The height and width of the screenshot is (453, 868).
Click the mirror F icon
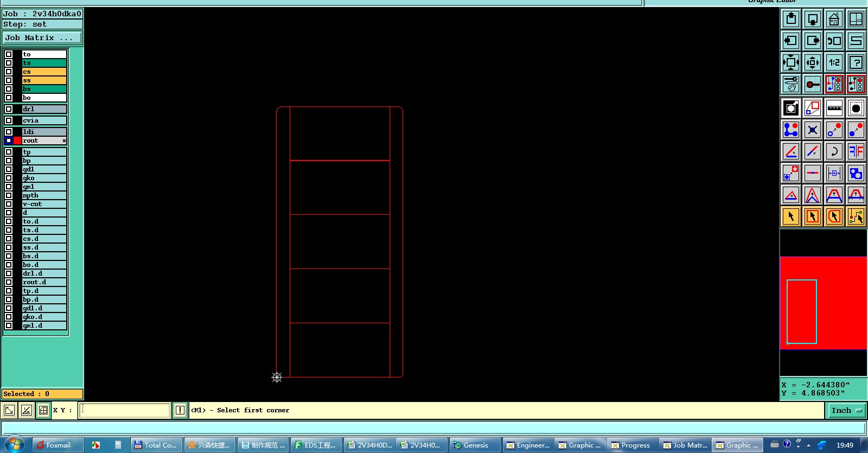pos(856,151)
